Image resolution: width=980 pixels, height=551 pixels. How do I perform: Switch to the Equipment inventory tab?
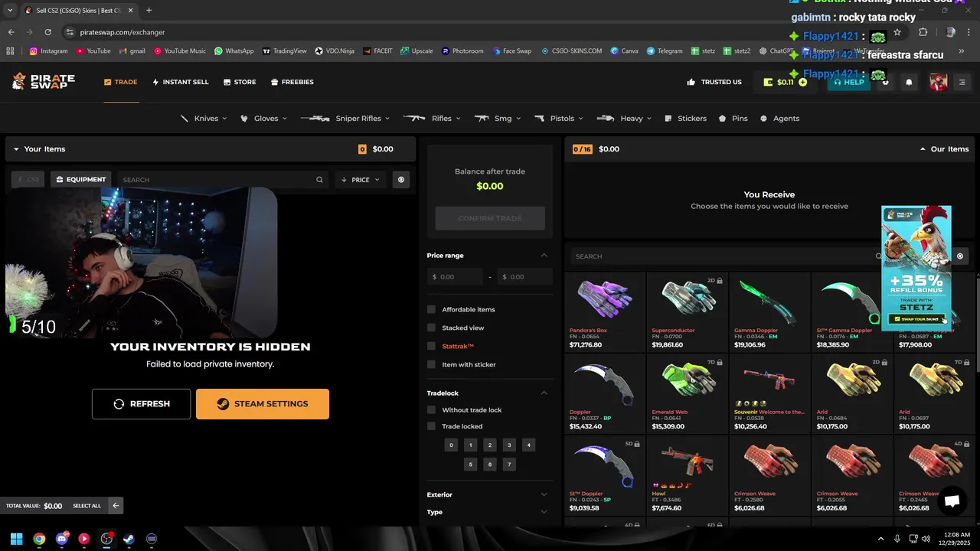coord(80,180)
